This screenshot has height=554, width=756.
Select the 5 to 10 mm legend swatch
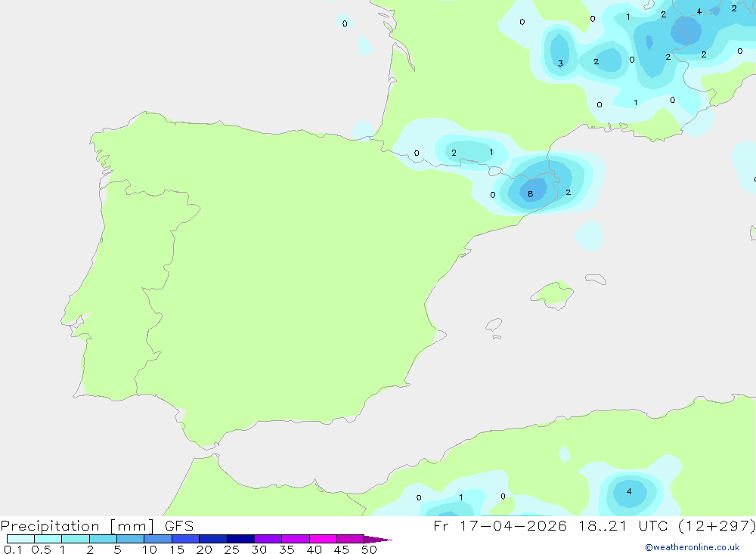(x=131, y=539)
